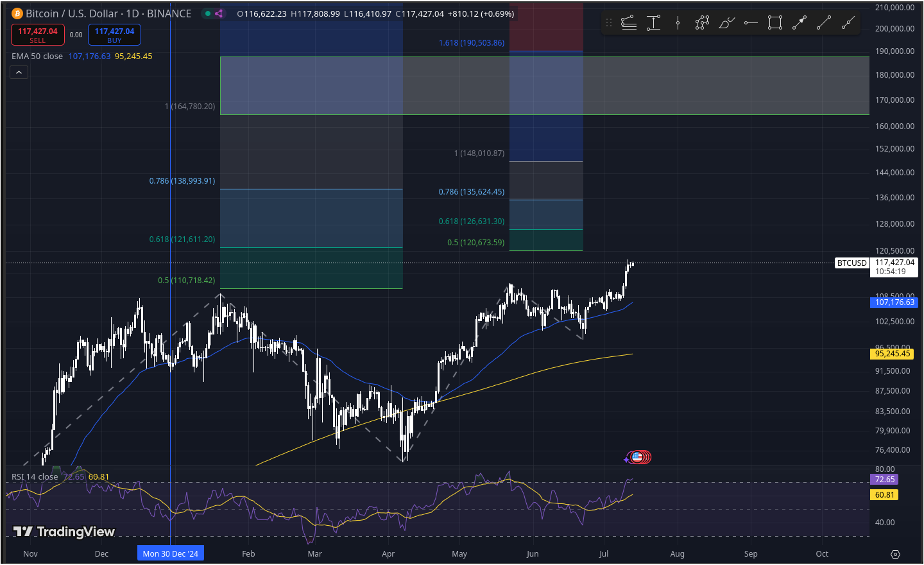This screenshot has height=565, width=924.
Task: Select the price range measure tool
Action: coord(653,23)
